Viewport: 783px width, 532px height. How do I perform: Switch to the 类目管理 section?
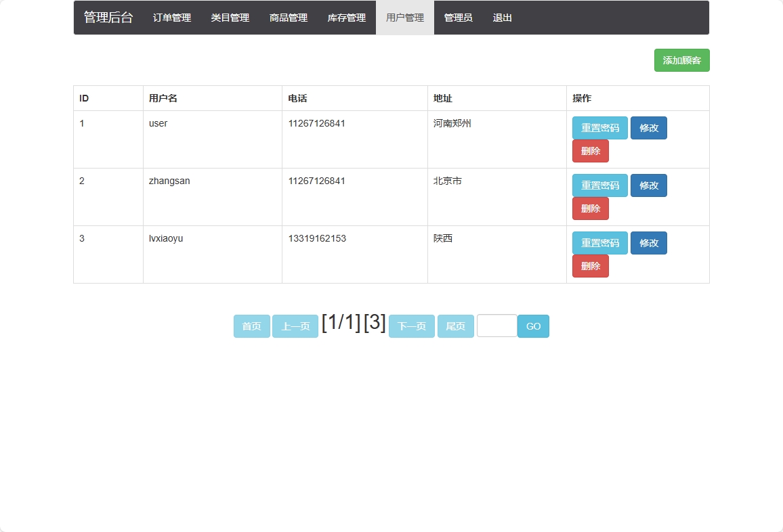click(x=230, y=18)
